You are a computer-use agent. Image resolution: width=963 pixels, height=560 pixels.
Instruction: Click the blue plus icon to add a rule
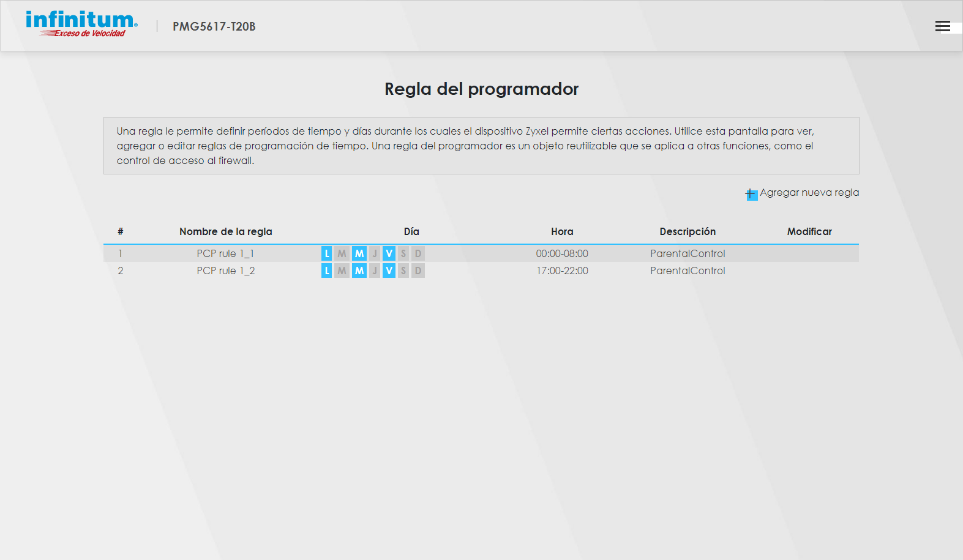751,194
